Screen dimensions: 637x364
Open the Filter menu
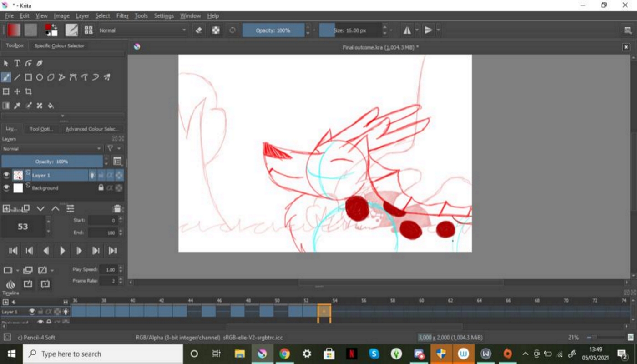click(122, 16)
